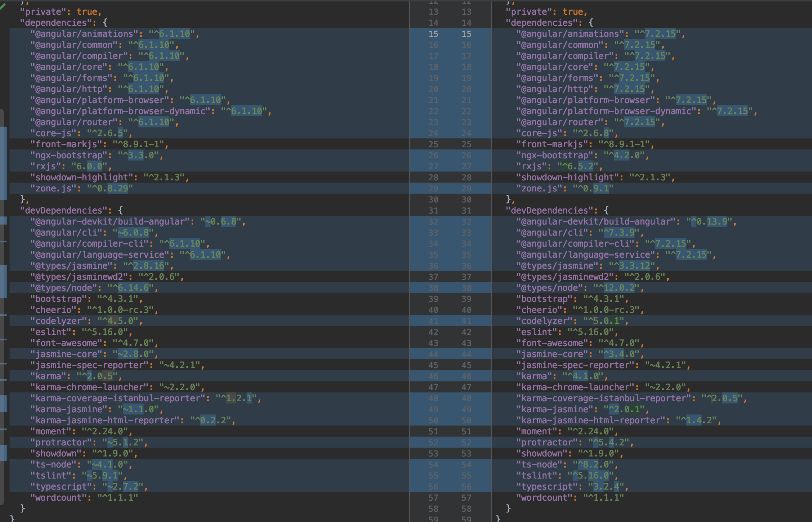
Task: Click @angular/core entry showing ^7.2.15
Action: (x=585, y=67)
